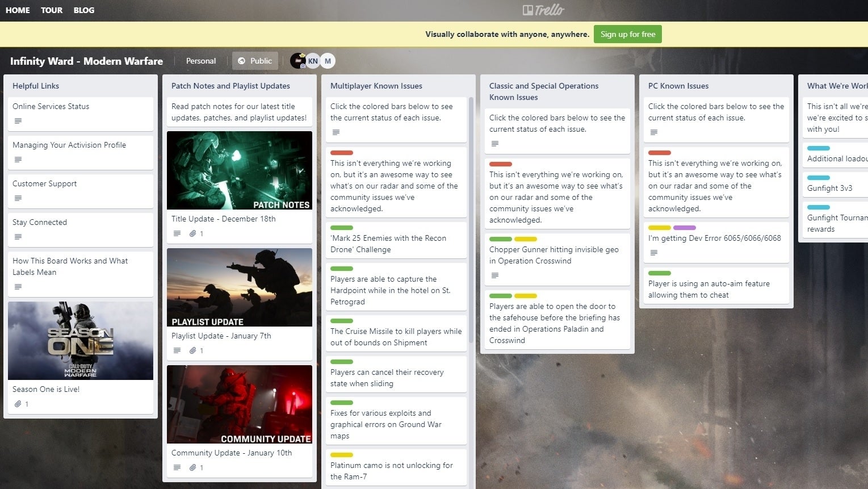Screen dimensions: 868x489
Task: Click the globe icon on the Public button
Action: click(x=241, y=61)
